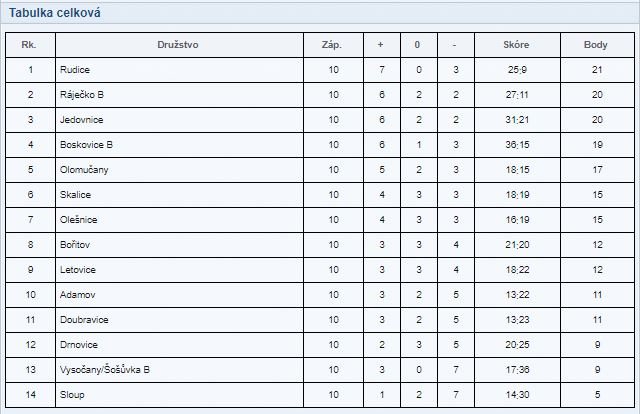The height and width of the screenshot is (414, 640).
Task: Click the Boskovice B team name
Action: tap(86, 145)
